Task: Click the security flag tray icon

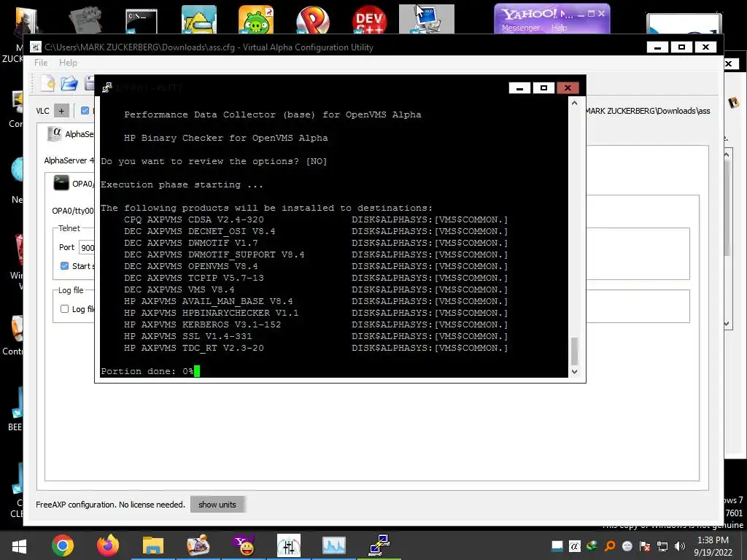Action: click(x=645, y=546)
